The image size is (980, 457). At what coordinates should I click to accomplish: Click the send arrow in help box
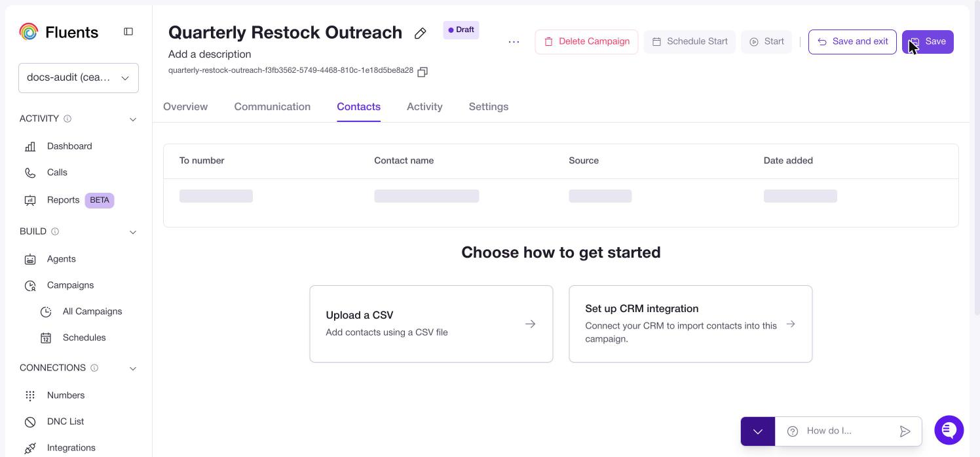tap(905, 431)
